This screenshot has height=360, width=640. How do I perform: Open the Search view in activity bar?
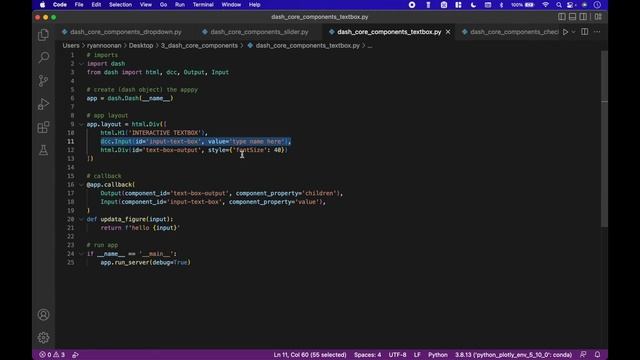tap(43, 57)
